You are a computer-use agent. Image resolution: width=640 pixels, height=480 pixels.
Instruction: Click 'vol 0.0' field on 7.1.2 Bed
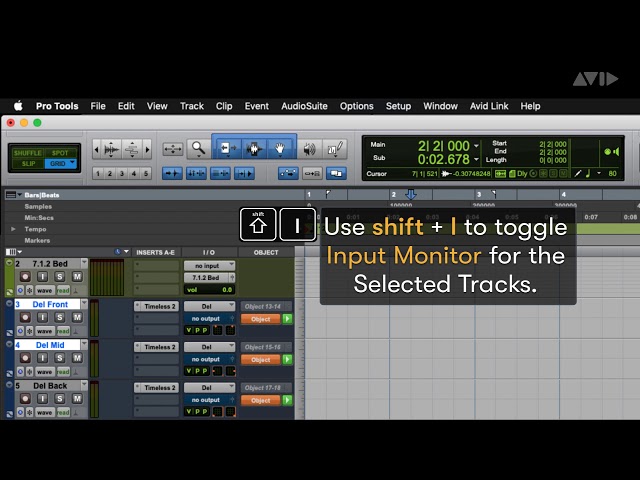(209, 290)
